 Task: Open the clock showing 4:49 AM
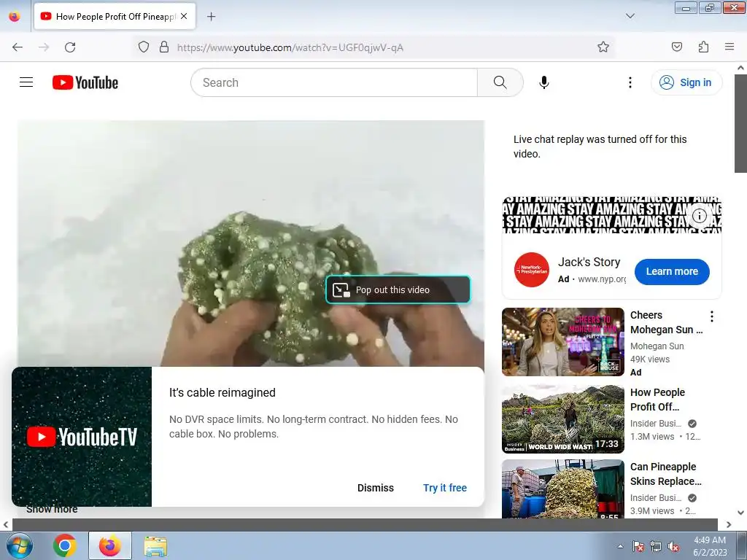pos(709,546)
